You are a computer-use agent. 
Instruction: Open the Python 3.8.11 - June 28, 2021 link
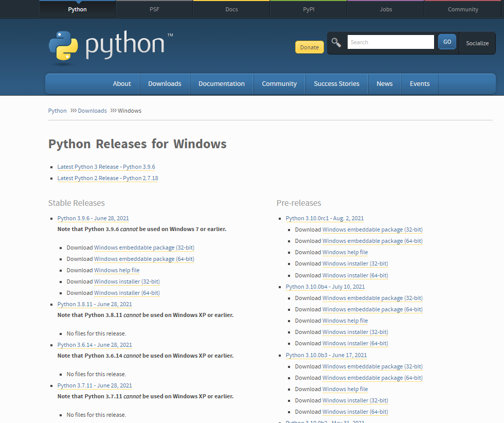95,304
